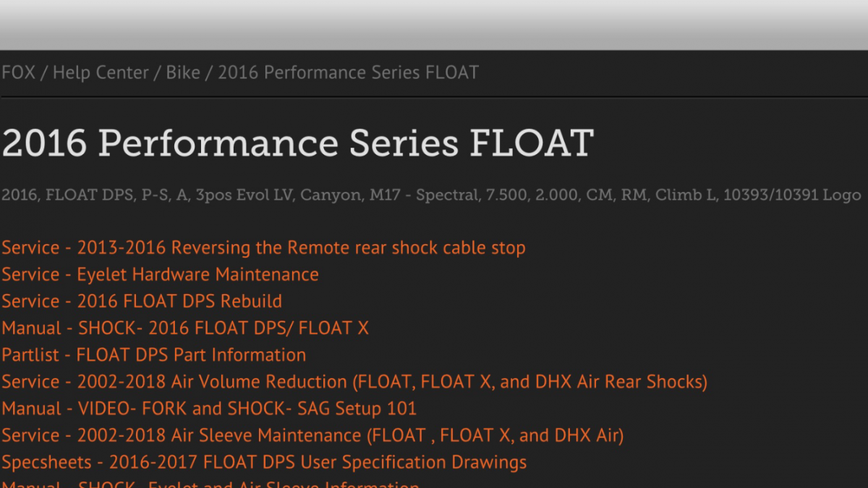The width and height of the screenshot is (868, 488).
Task: Open the Eyelet and Air Sleeve Information manual
Action: [210, 484]
